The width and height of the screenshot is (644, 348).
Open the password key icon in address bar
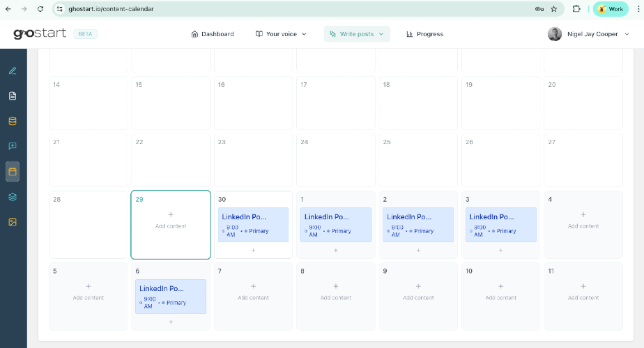coord(539,9)
